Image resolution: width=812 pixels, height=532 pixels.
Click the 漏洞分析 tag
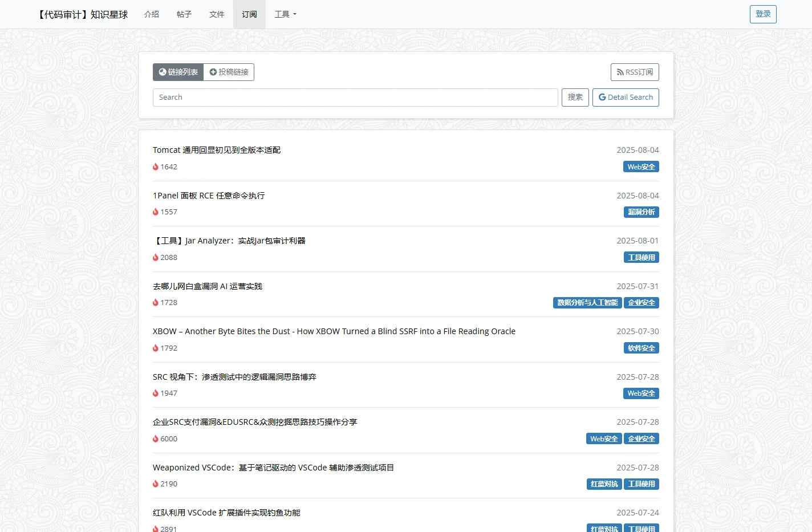642,212
